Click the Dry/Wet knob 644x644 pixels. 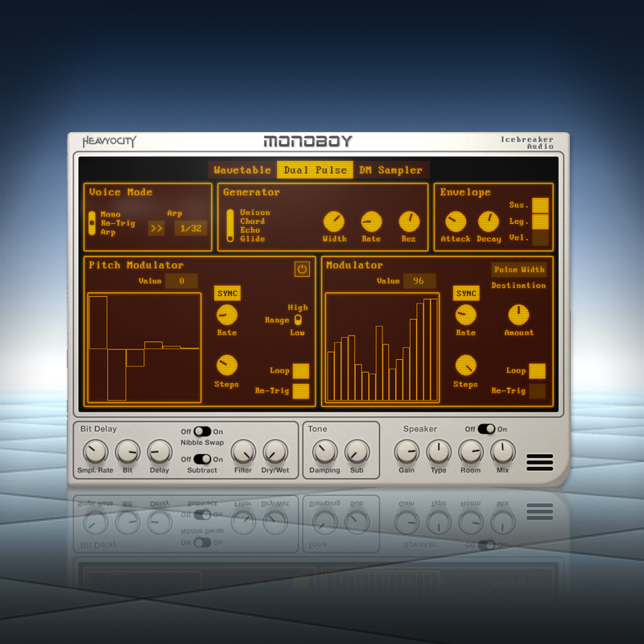pyautogui.click(x=275, y=452)
